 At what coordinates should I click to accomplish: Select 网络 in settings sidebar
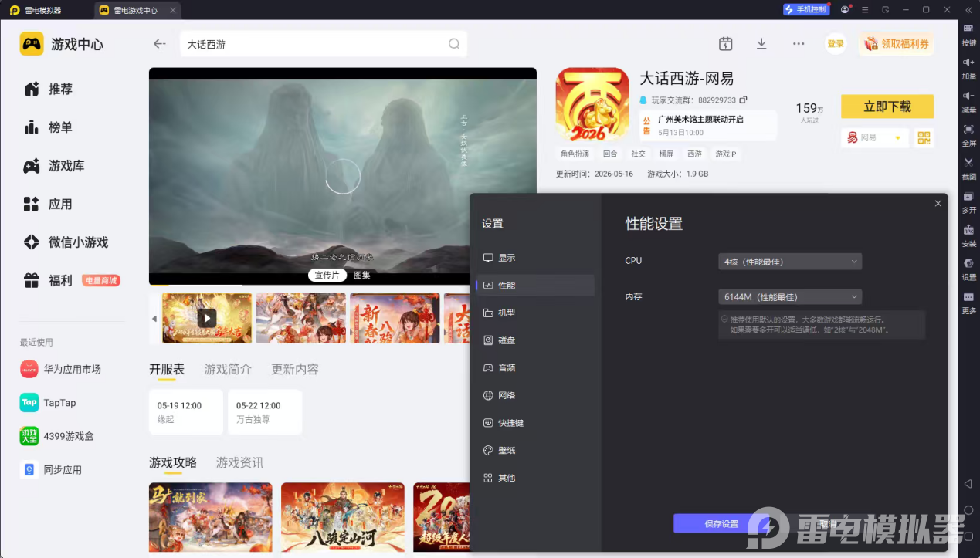tap(535, 395)
